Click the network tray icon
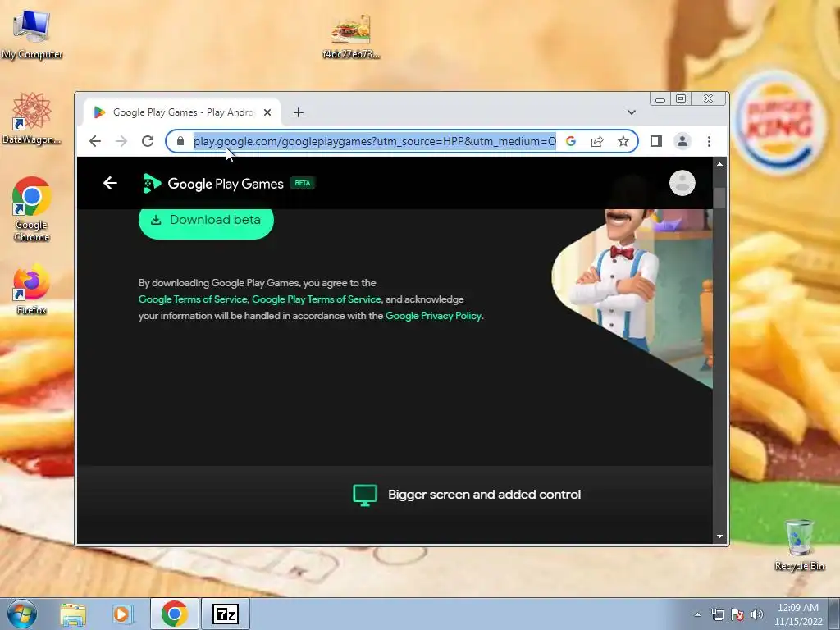This screenshot has height=630, width=840. pos(717,615)
